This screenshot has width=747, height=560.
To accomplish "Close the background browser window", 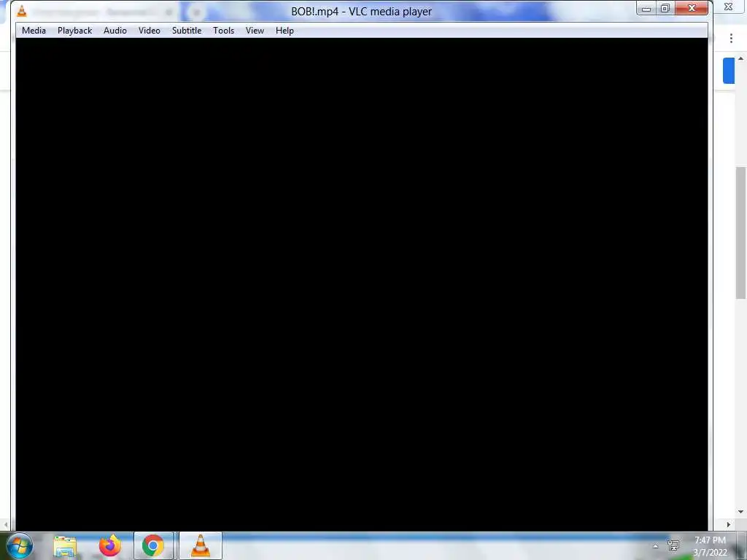I will pyautogui.click(x=729, y=7).
